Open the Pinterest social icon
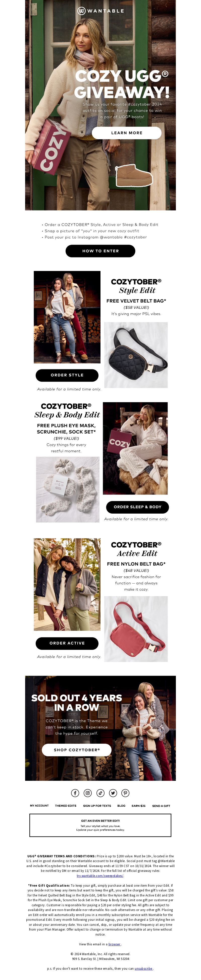 pyautogui.click(x=125, y=793)
